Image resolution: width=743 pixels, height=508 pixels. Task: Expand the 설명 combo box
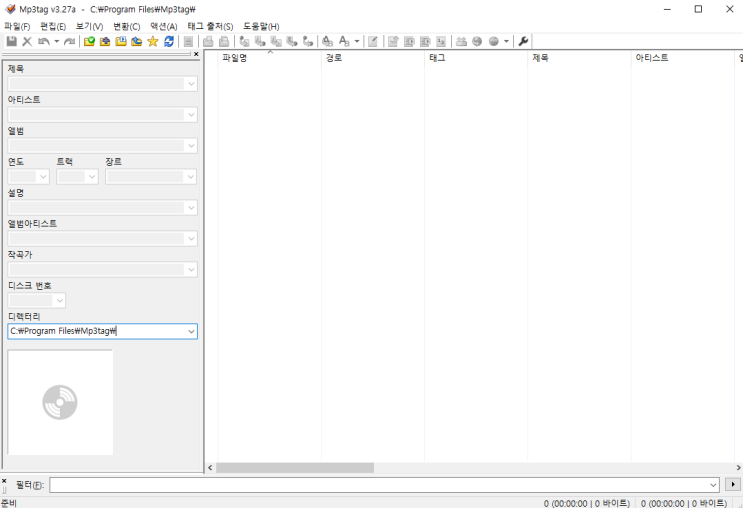tap(191, 208)
